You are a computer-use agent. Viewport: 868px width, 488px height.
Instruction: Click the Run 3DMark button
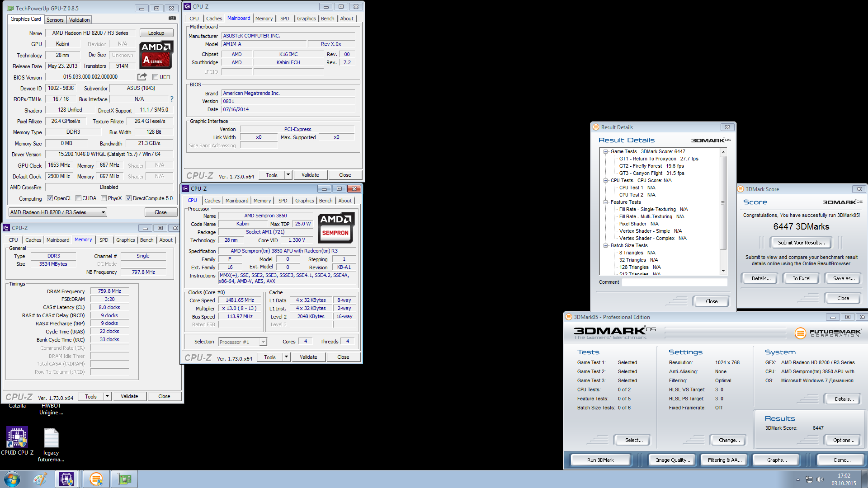click(600, 460)
